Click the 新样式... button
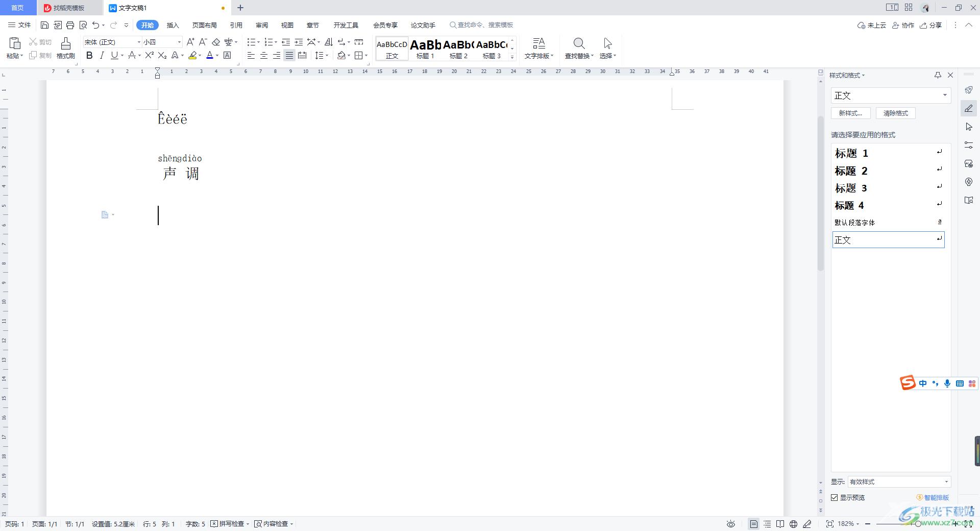The image size is (980, 531). click(x=850, y=113)
